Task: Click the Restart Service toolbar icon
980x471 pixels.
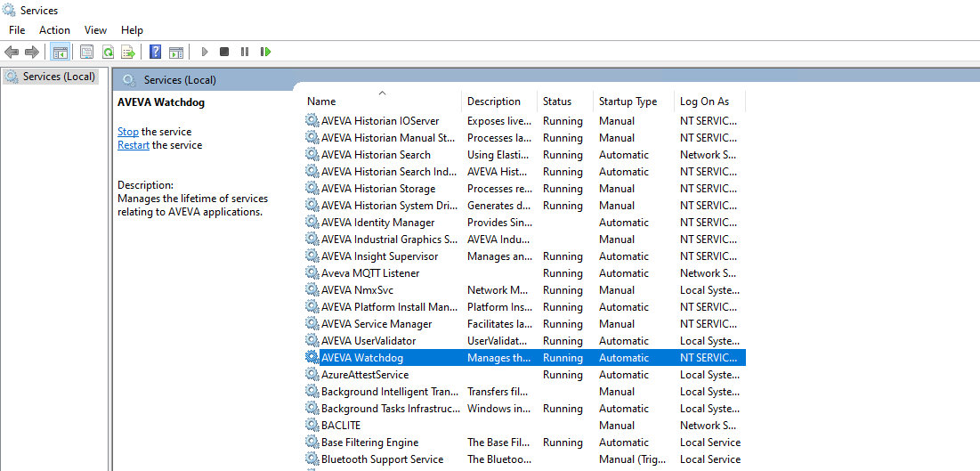Action: pos(265,52)
